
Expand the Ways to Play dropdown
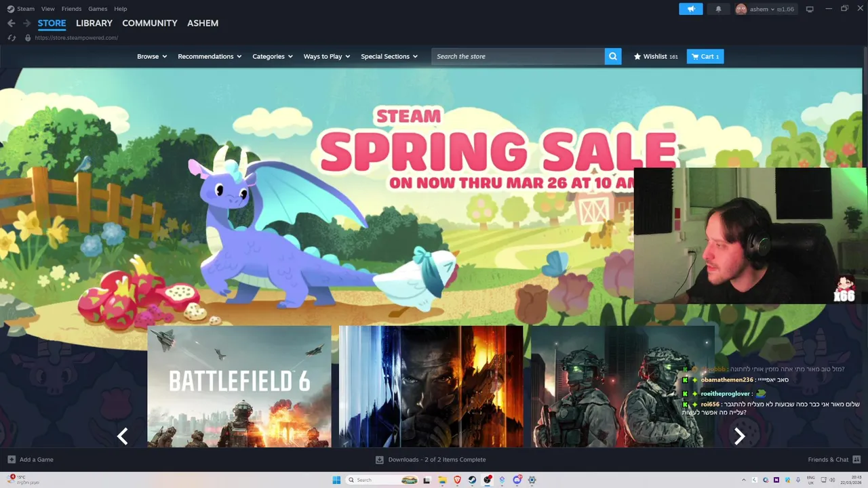tap(327, 56)
